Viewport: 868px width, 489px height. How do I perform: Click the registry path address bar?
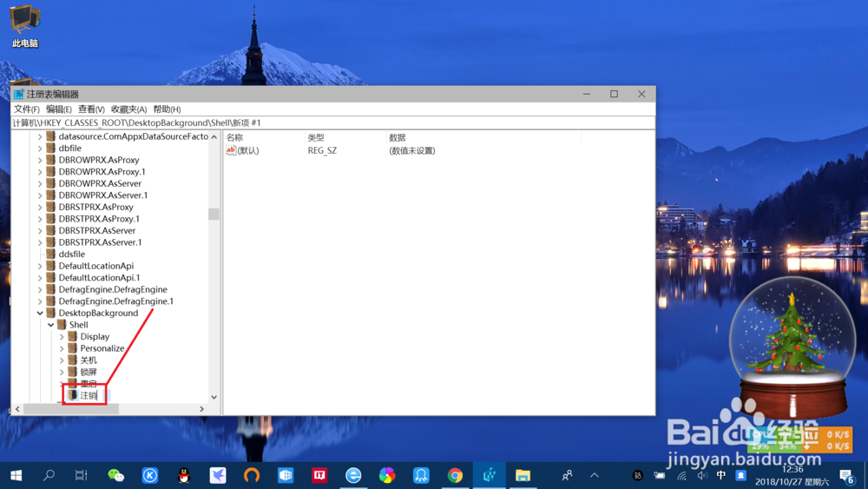332,122
